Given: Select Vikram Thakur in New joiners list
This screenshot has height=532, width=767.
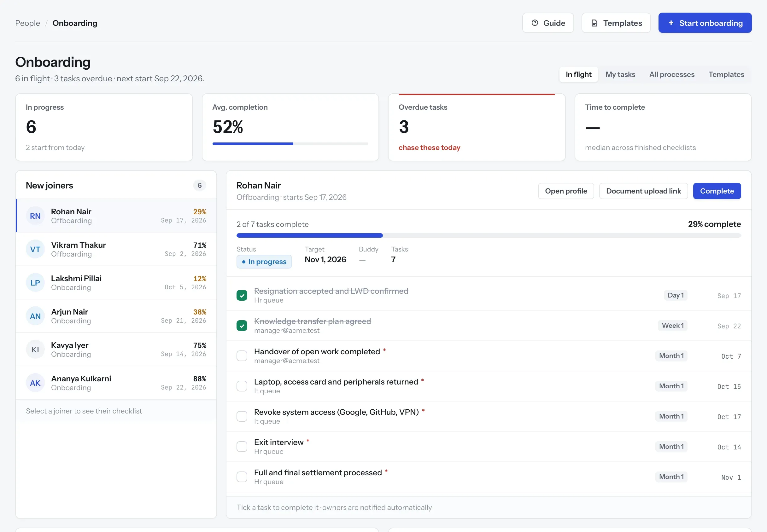Looking at the screenshot, I should pyautogui.click(x=116, y=249).
